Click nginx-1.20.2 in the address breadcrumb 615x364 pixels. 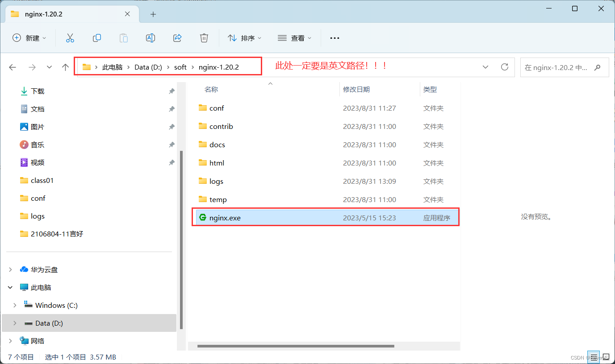(219, 67)
